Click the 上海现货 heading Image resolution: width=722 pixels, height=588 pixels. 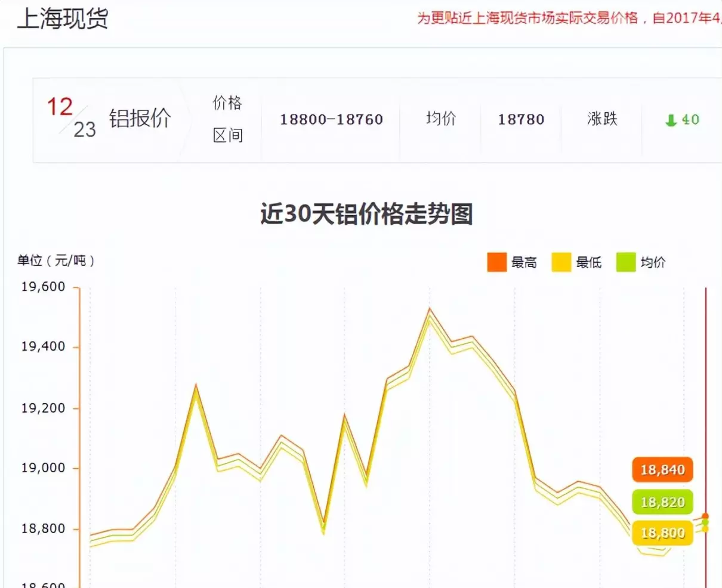click(63, 18)
